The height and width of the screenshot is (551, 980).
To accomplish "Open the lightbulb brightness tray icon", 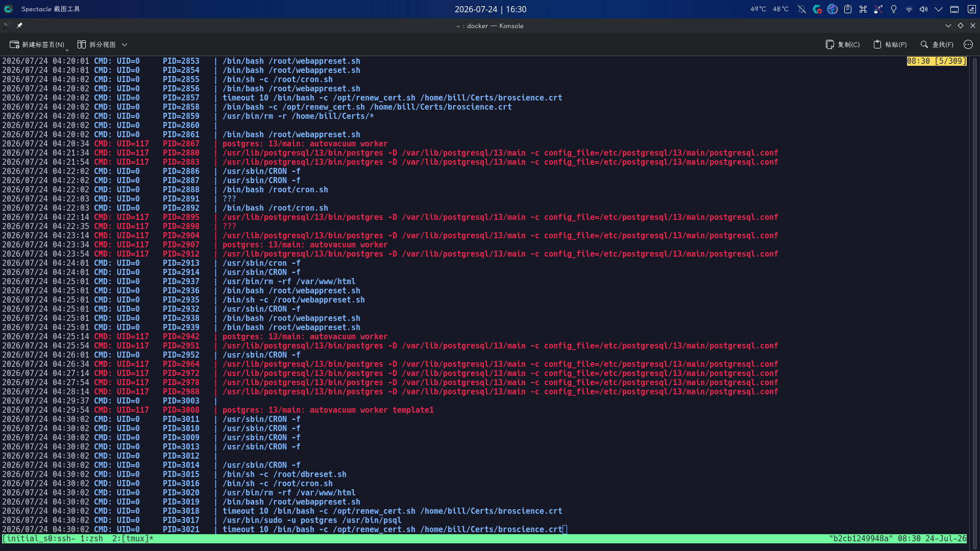I will pyautogui.click(x=894, y=9).
